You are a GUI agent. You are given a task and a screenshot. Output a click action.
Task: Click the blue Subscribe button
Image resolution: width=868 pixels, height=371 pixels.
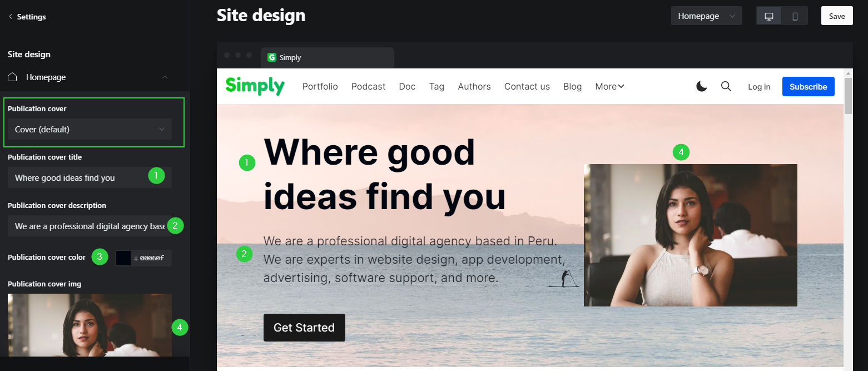(x=809, y=86)
